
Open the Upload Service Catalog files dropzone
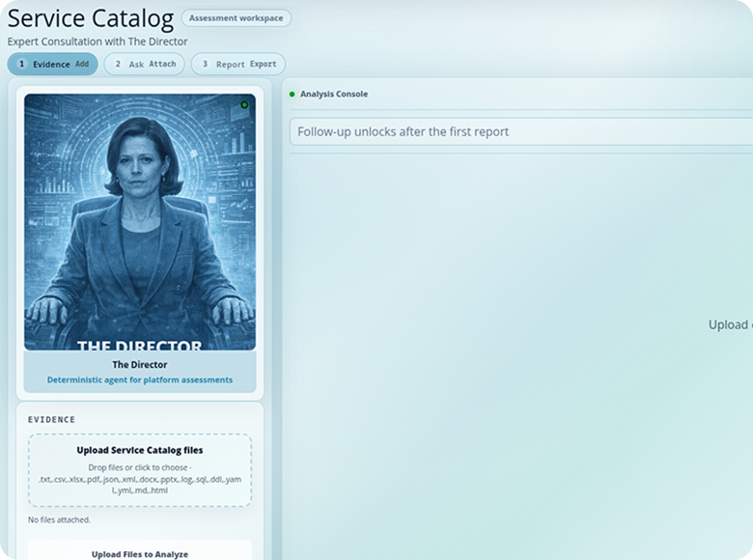(x=140, y=470)
